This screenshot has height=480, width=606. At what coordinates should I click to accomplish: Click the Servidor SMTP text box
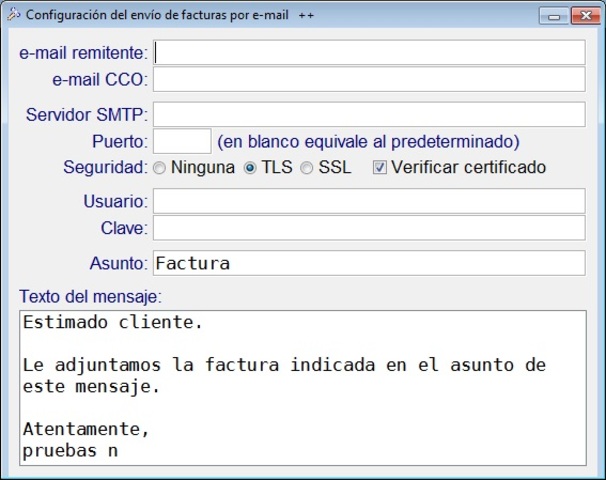(x=369, y=114)
